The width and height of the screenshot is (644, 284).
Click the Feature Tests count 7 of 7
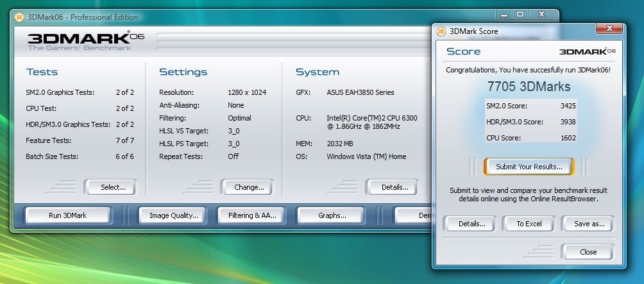tap(125, 140)
